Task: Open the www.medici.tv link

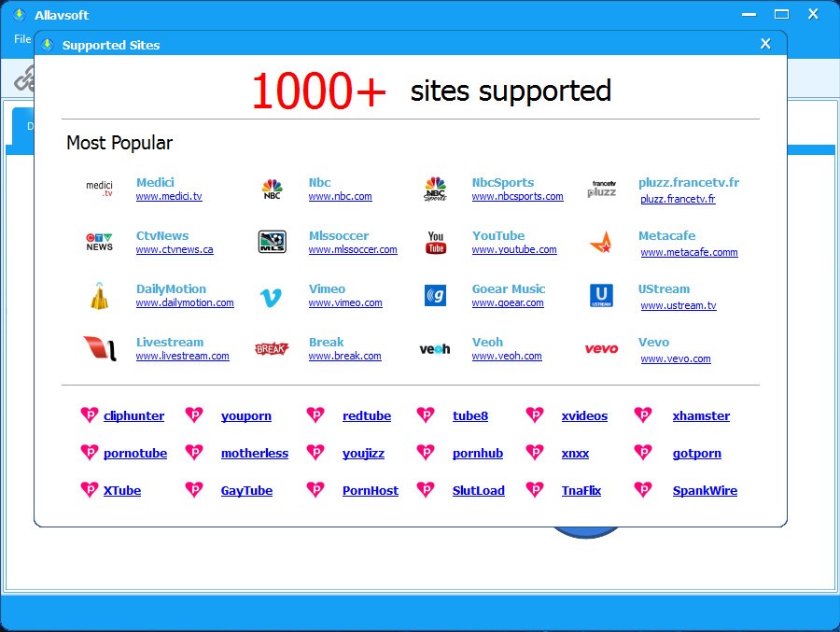Action: point(169,196)
